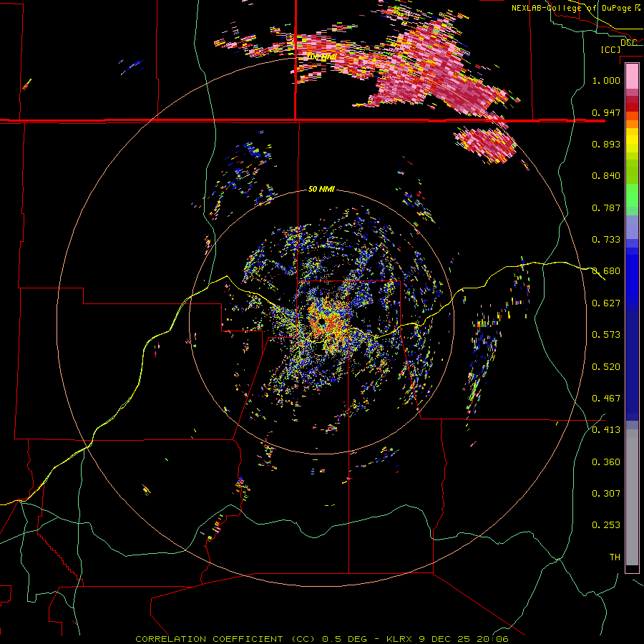Click the 100 NMI range ring label
The image size is (644, 644).
point(322,57)
